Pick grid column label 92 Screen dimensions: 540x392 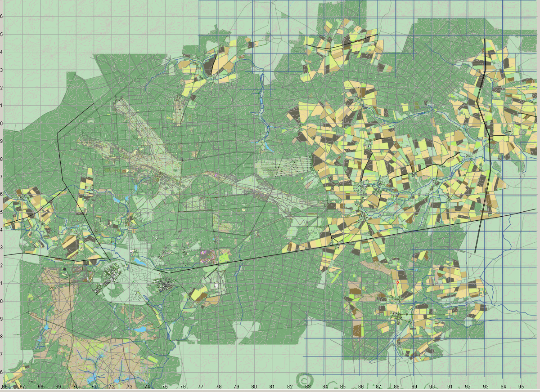click(x=468, y=387)
